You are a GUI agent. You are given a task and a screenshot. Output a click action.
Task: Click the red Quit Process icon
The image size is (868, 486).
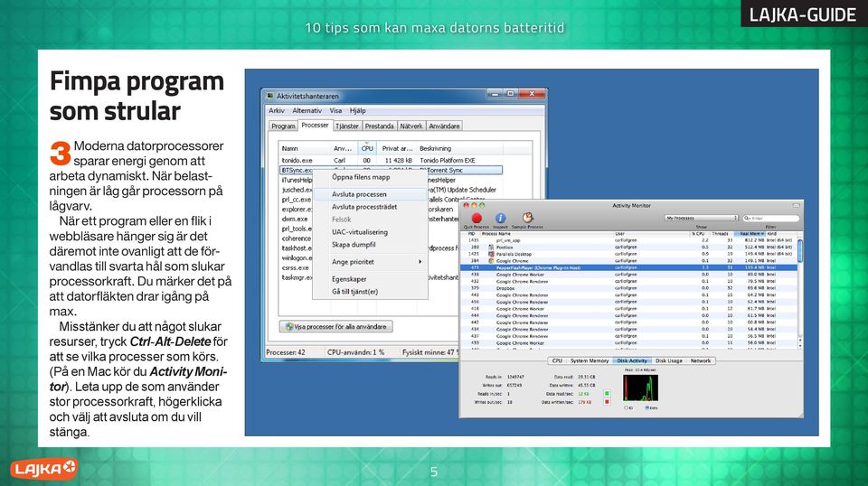(x=476, y=219)
